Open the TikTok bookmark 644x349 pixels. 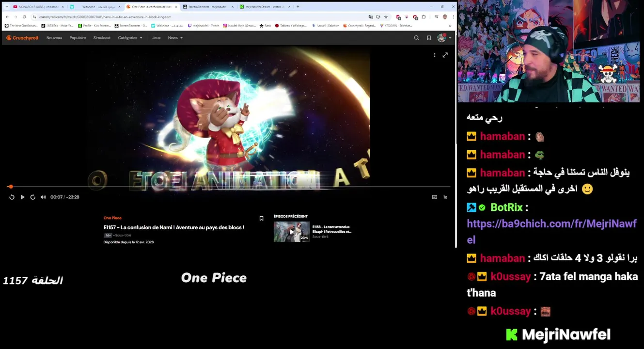(57, 26)
